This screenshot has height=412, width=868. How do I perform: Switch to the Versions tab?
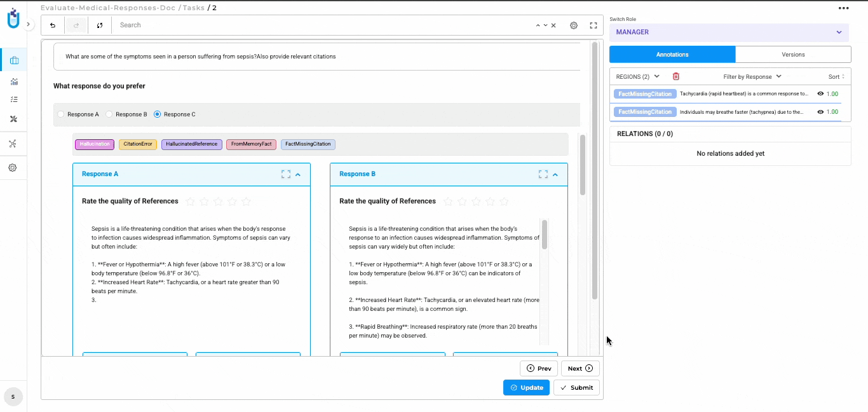click(793, 55)
